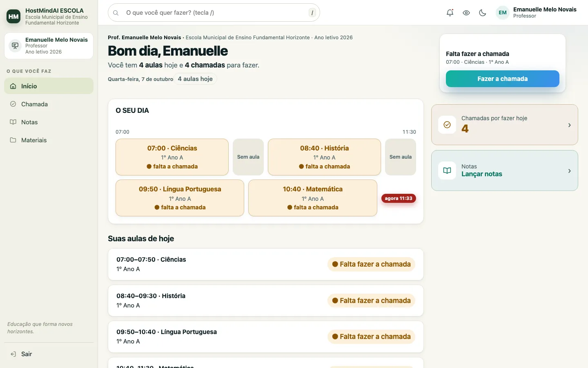
Task: Click the slash shortcut key badge
Action: (x=312, y=13)
